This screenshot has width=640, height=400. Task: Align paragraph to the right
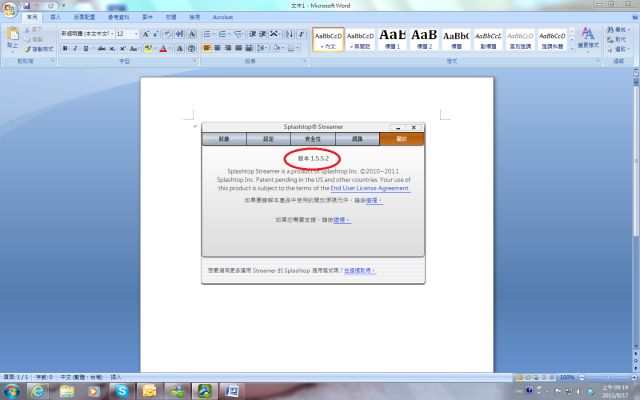pos(228,48)
